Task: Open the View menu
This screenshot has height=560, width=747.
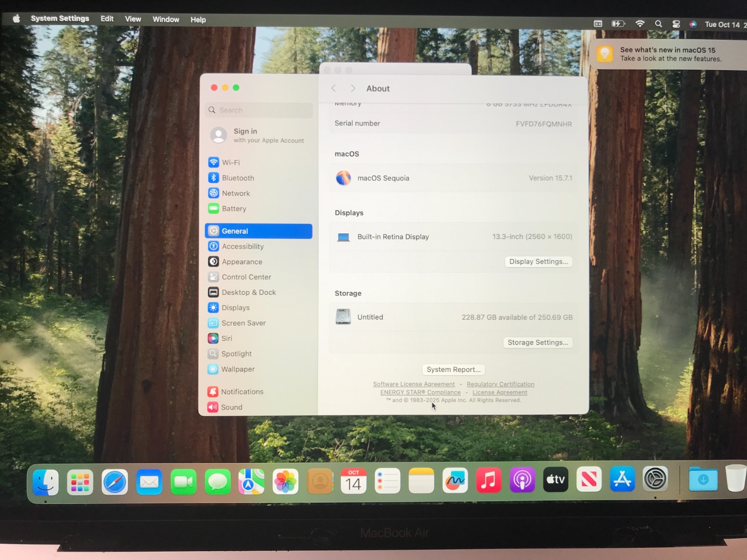Action: click(133, 19)
